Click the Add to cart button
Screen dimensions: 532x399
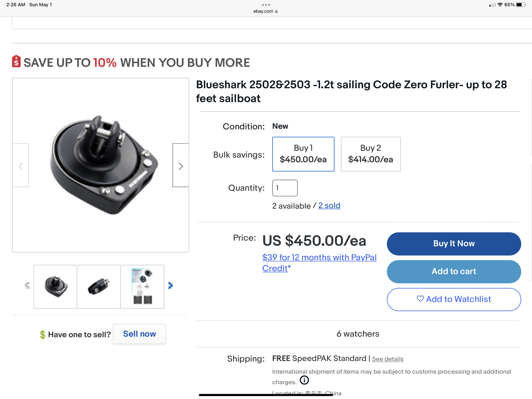(x=454, y=271)
